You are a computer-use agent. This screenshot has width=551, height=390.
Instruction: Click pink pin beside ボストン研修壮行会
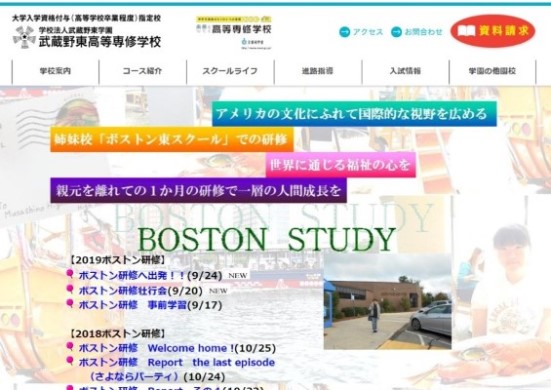tap(70, 289)
